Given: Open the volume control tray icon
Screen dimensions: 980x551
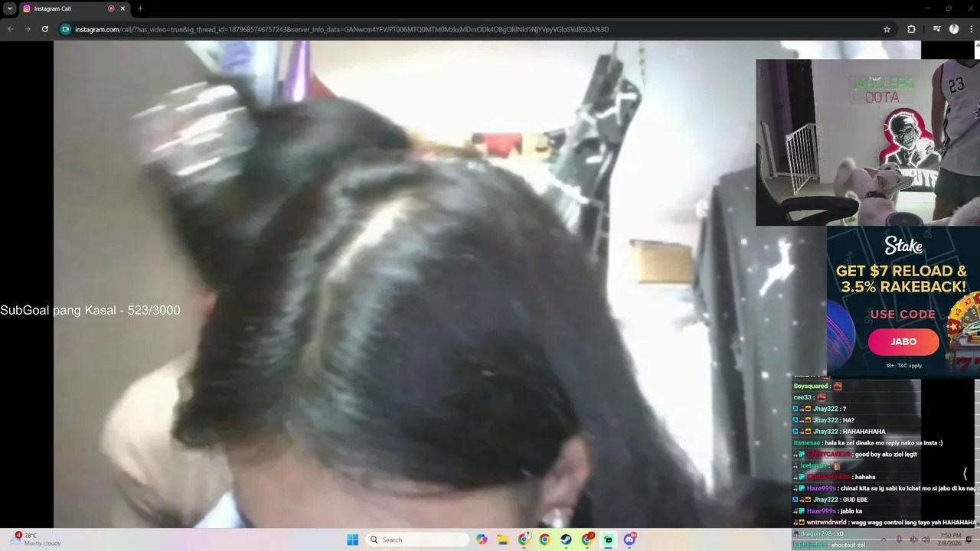Looking at the screenshot, I should tap(926, 540).
